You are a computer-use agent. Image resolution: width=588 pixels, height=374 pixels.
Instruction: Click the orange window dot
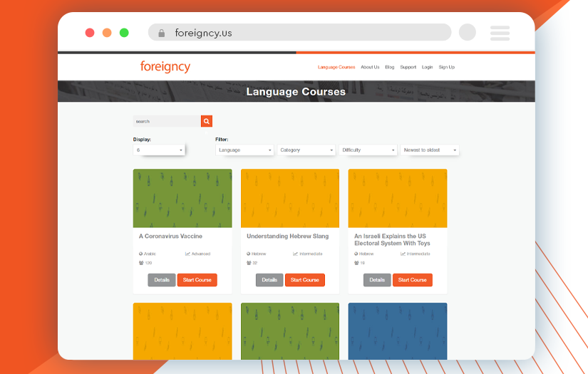[107, 33]
